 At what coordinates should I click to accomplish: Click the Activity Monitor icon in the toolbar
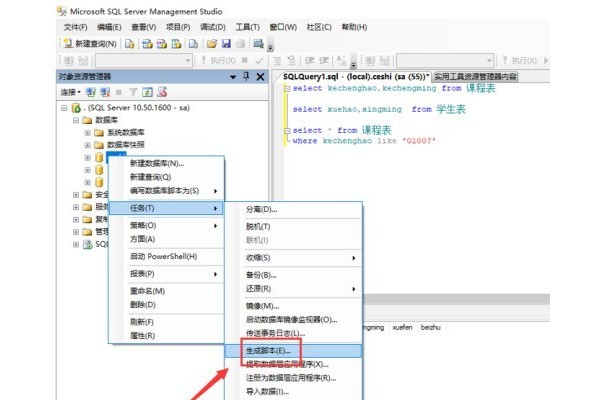coord(258,44)
